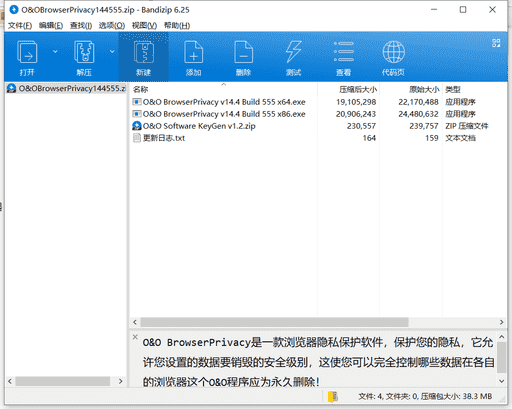512x409 pixels.
Task: Click the folder tree scrollbar right arrow
Action: click(121, 381)
